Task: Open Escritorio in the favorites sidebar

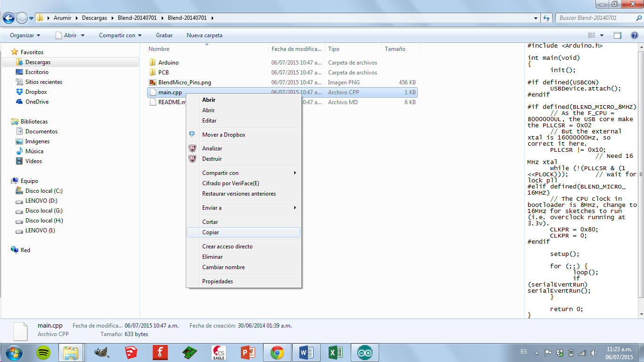Action: click(37, 72)
